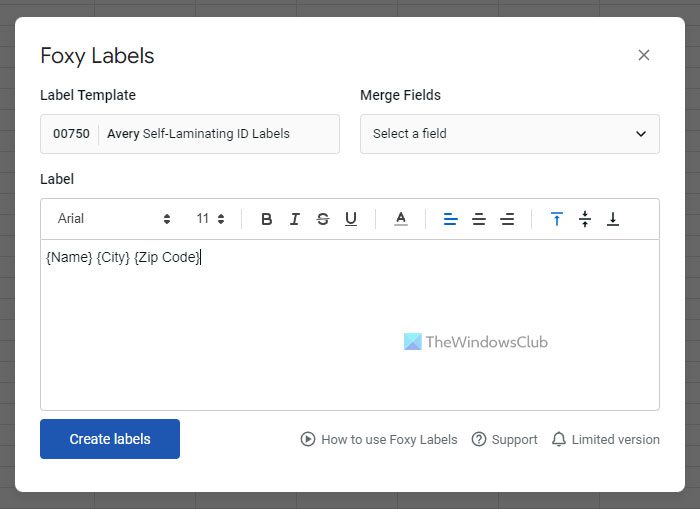This screenshot has height=509, width=700.
Task: Choose the Avery label template field
Action: [190, 134]
